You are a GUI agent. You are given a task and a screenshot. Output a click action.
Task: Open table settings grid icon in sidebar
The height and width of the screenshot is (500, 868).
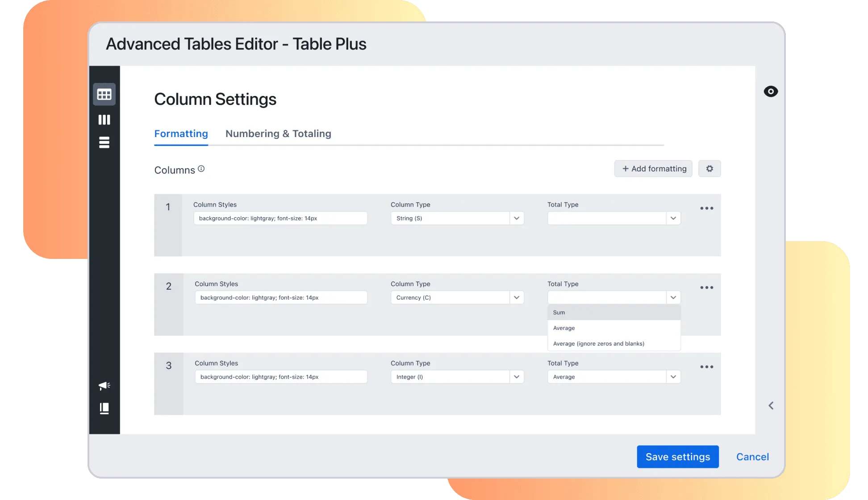coord(104,95)
